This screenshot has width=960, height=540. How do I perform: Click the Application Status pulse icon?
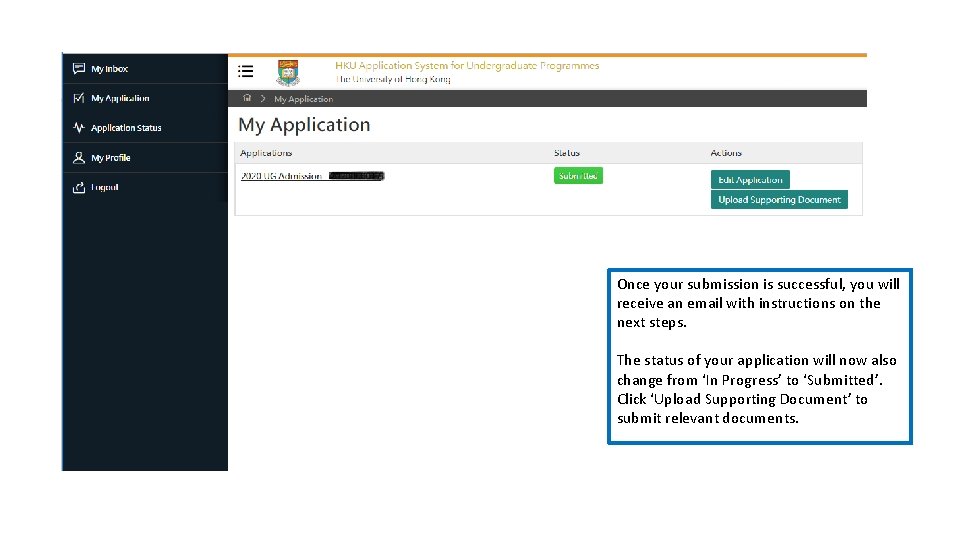click(78, 127)
